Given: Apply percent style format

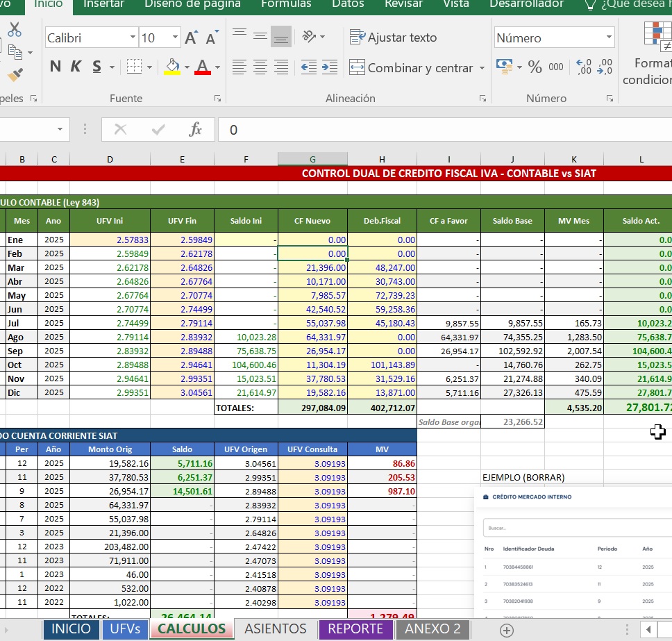Looking at the screenshot, I should click(x=535, y=67).
